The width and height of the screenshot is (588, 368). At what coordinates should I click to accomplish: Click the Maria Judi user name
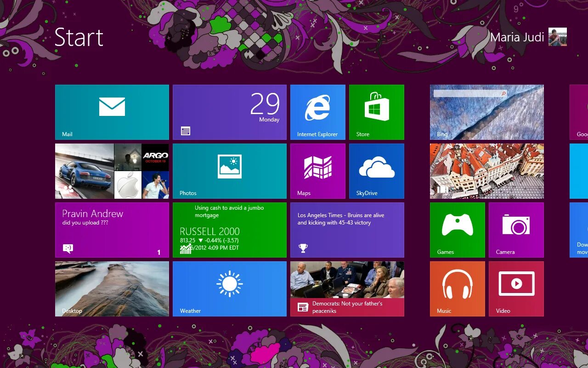pyautogui.click(x=517, y=37)
